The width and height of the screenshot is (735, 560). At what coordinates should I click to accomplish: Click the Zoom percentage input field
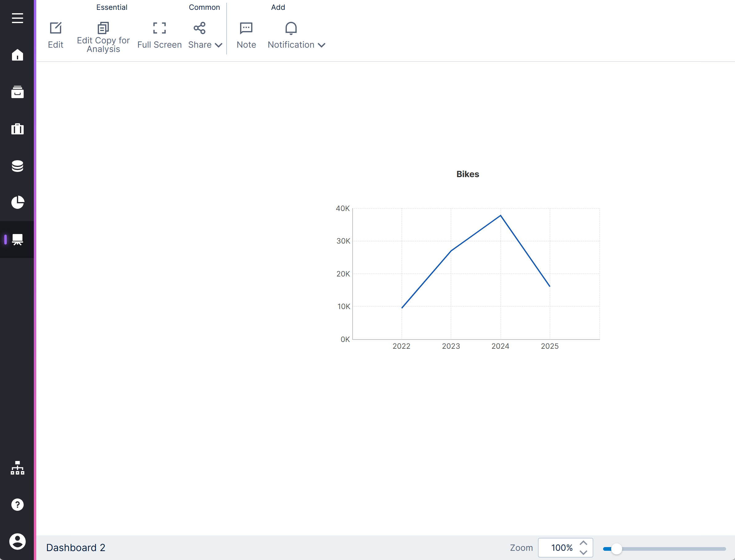click(x=561, y=548)
